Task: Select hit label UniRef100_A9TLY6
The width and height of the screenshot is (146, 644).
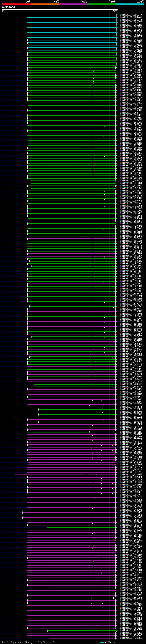Action: (131, 631)
